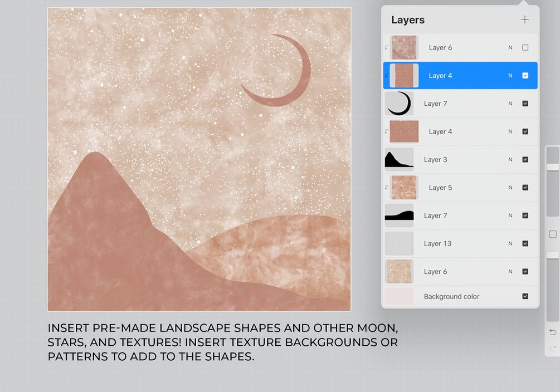This screenshot has width=560, height=392.
Task: Toggle visibility checkbox for Layer 3
Action: point(525,160)
